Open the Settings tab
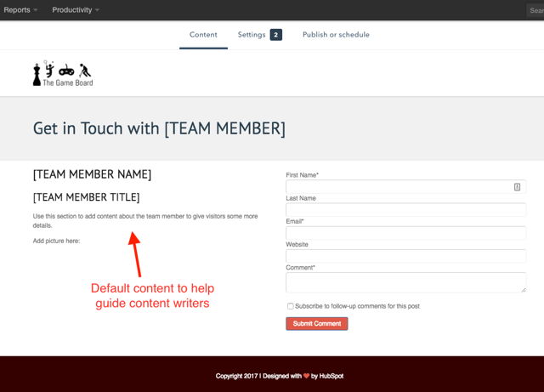Image resolution: width=544 pixels, height=392 pixels. [252, 35]
